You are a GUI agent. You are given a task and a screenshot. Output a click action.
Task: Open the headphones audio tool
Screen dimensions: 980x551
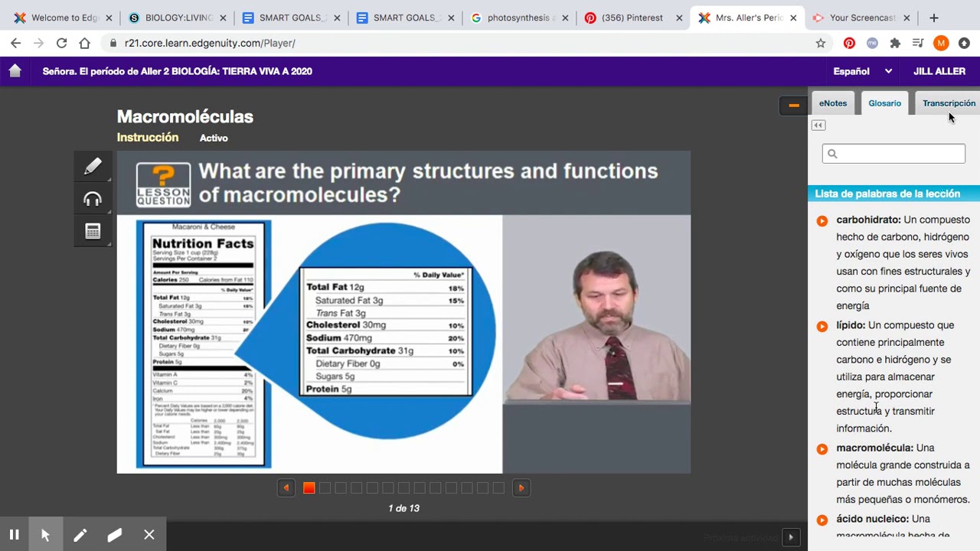click(x=93, y=199)
